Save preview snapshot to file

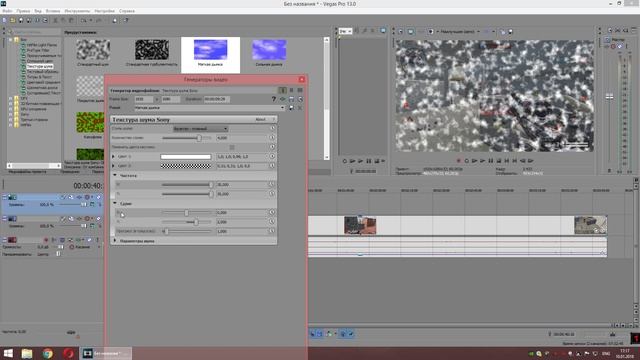[x=510, y=31]
